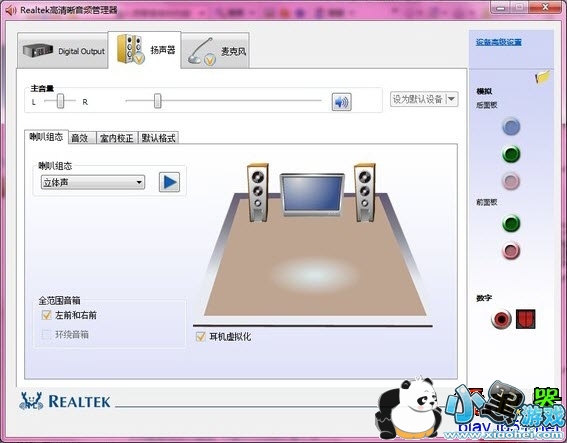Click the pink front panel jack
The height and width of the screenshot is (443, 567).
(511, 251)
